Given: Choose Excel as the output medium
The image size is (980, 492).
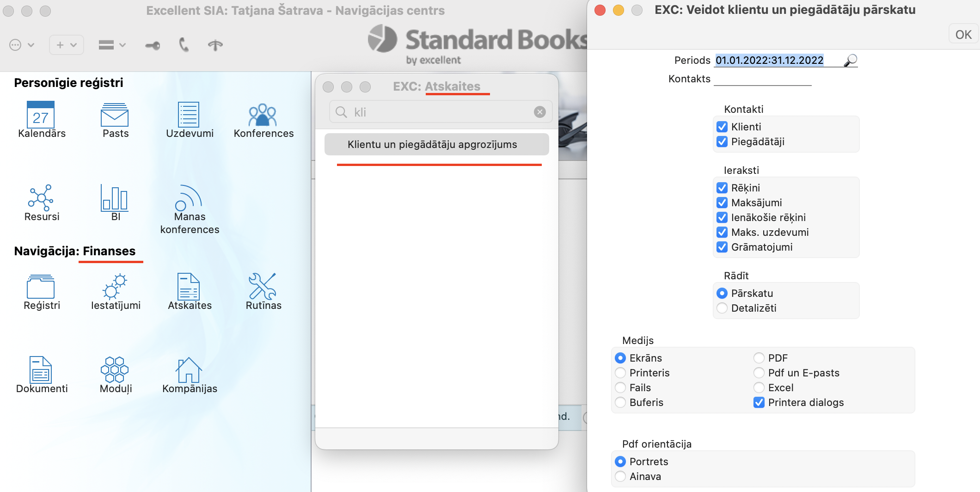Looking at the screenshot, I should tap(759, 388).
